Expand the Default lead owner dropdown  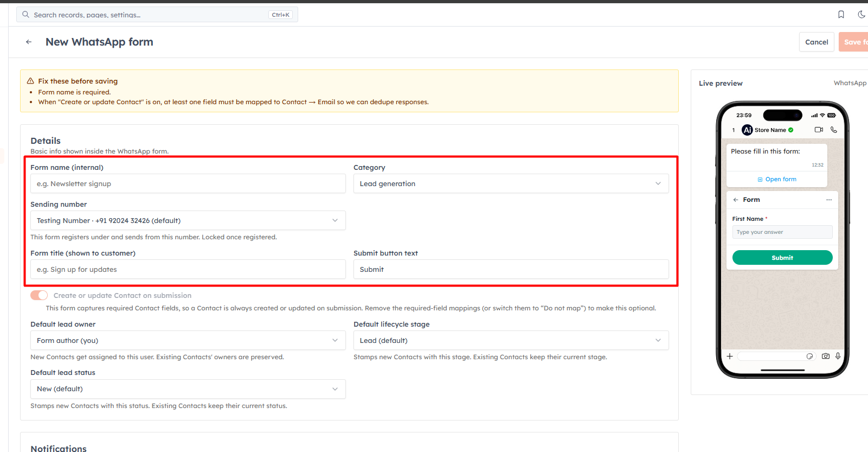tap(188, 340)
